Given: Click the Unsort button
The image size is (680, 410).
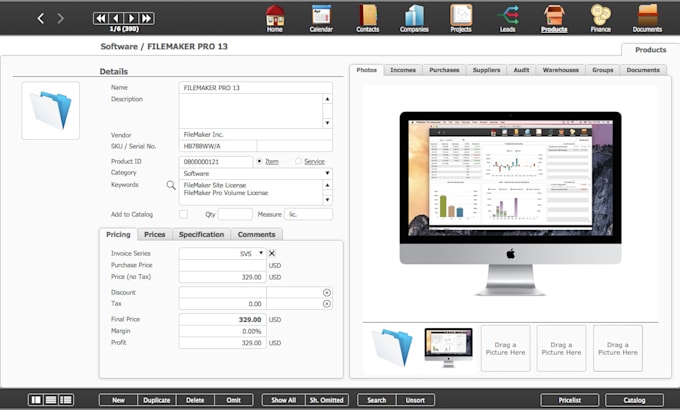Looking at the screenshot, I should coord(415,400).
